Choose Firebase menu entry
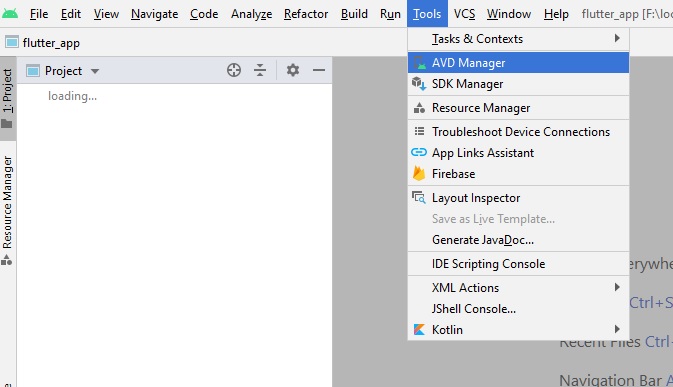This screenshot has height=387, width=673. point(518,174)
